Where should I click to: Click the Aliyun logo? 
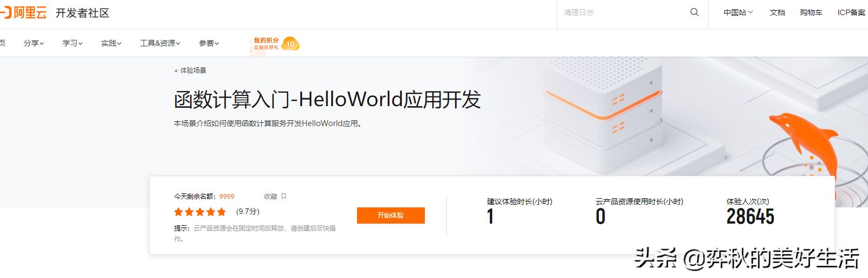(24, 12)
